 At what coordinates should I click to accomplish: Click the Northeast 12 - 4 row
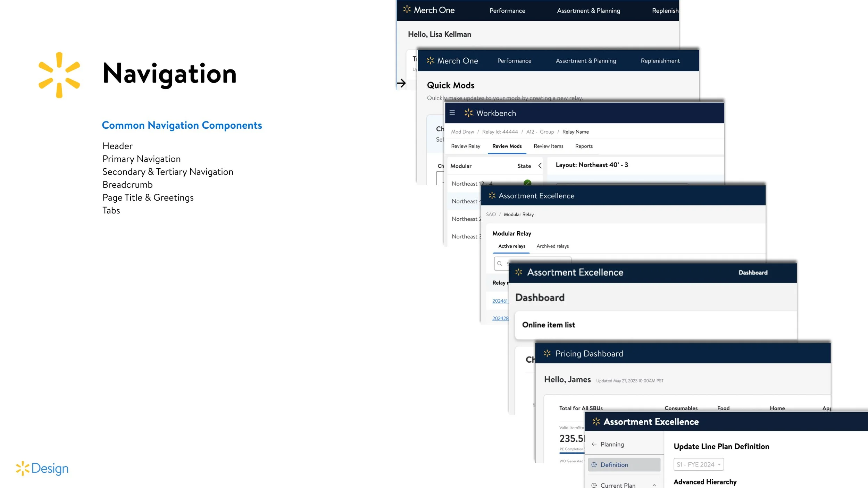coord(494,183)
